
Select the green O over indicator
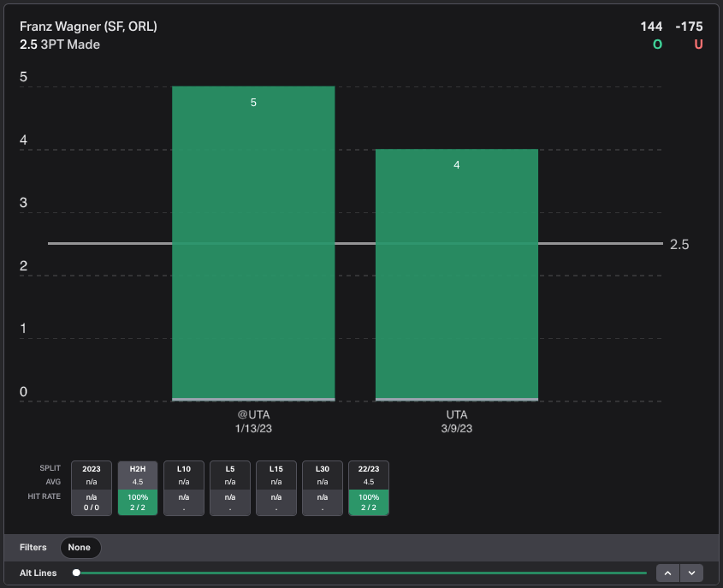[x=657, y=45]
